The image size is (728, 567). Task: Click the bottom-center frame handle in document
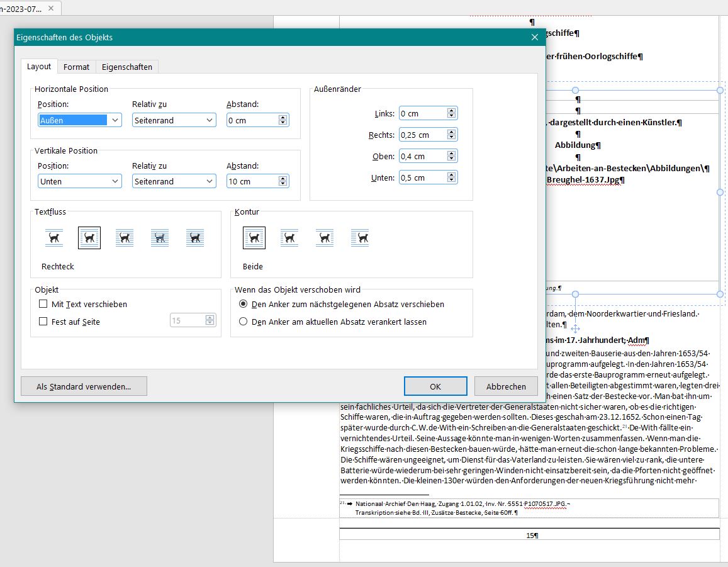pyautogui.click(x=575, y=294)
